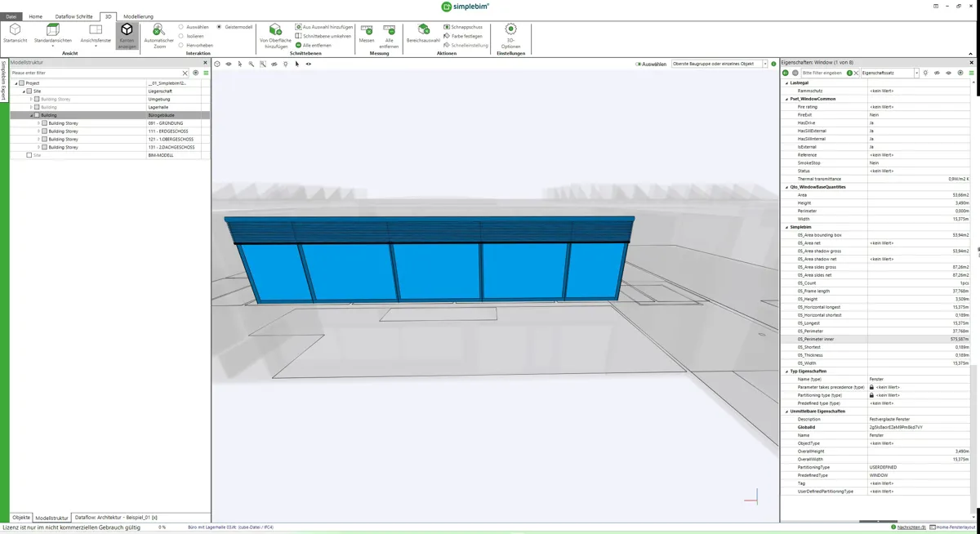
Task: Switch to the Home ribbon tab
Action: (35, 16)
